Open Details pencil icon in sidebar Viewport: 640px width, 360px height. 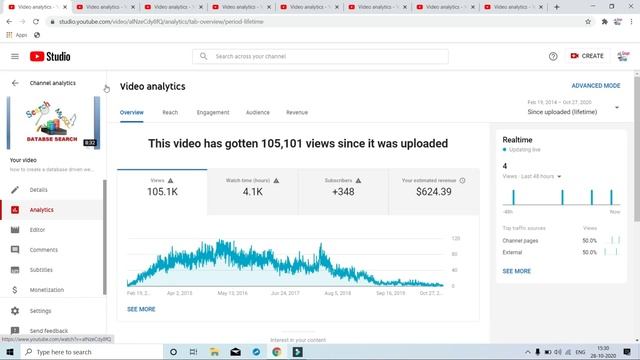[15, 190]
